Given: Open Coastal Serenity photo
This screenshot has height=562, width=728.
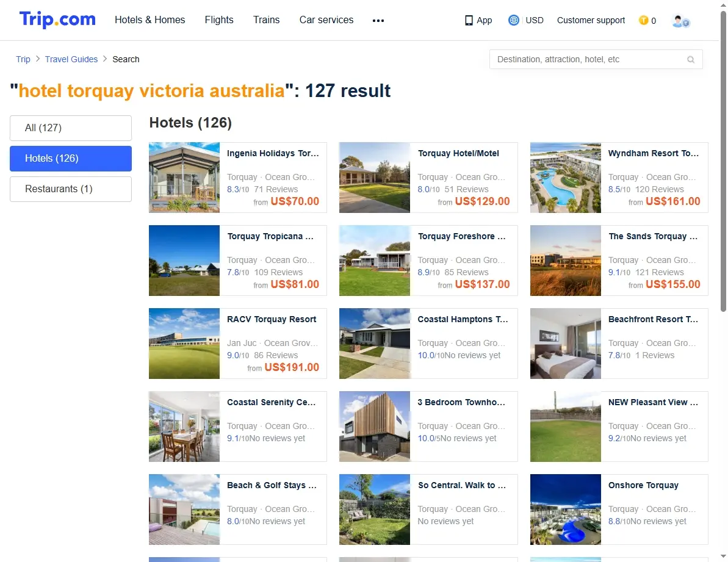Looking at the screenshot, I should point(184,427).
